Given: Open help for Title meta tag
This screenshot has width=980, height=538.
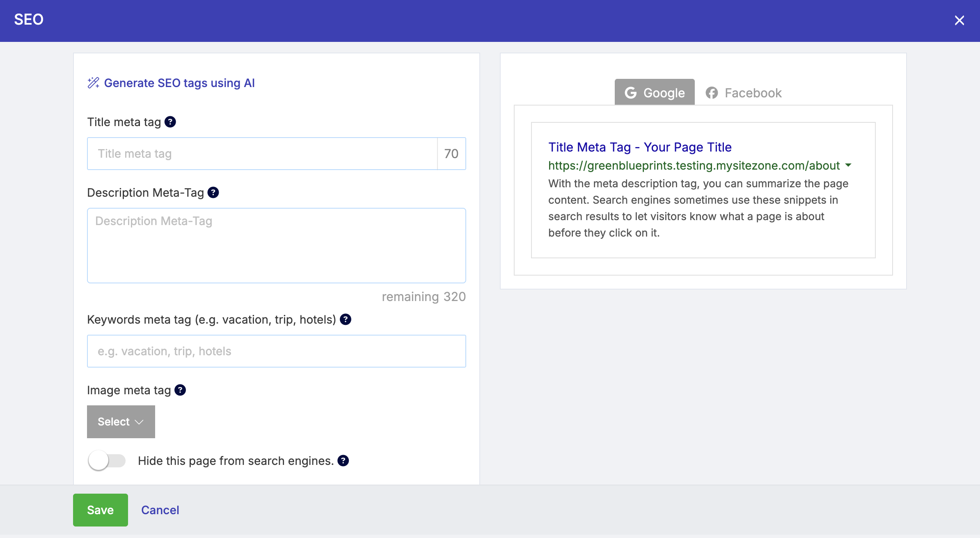Looking at the screenshot, I should click(170, 122).
